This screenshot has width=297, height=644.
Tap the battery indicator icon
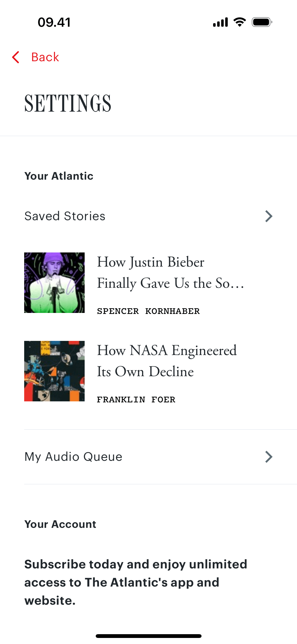[x=262, y=22]
